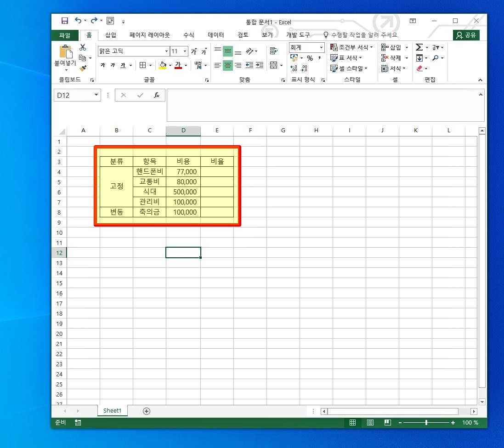This screenshot has height=448, width=504.
Task: Click the Increase Decimal icon
Action: [294, 68]
